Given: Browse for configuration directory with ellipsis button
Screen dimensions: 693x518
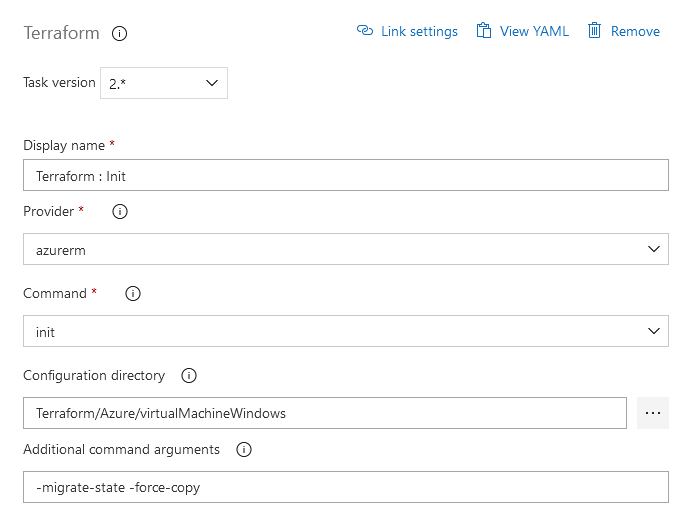Looking at the screenshot, I should click(x=653, y=413).
